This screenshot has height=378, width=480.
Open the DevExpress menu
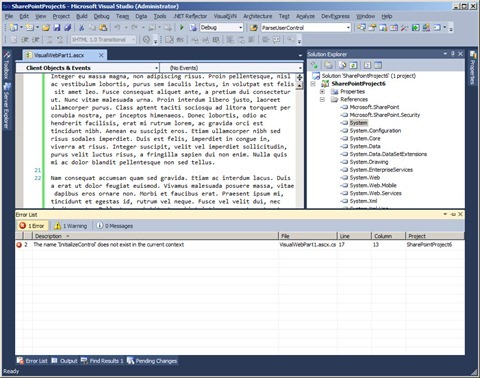335,16
